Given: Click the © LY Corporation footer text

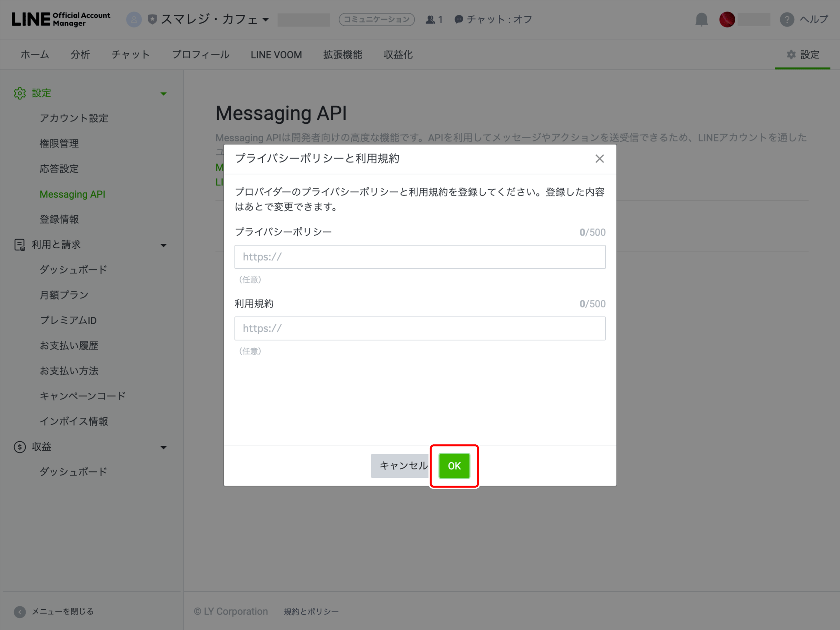Looking at the screenshot, I should (230, 611).
